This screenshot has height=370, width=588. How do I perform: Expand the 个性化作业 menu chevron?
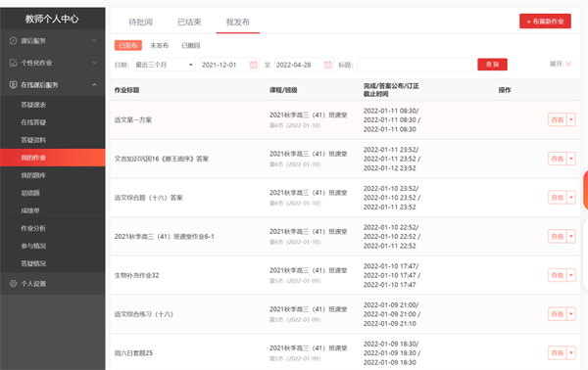coord(94,63)
